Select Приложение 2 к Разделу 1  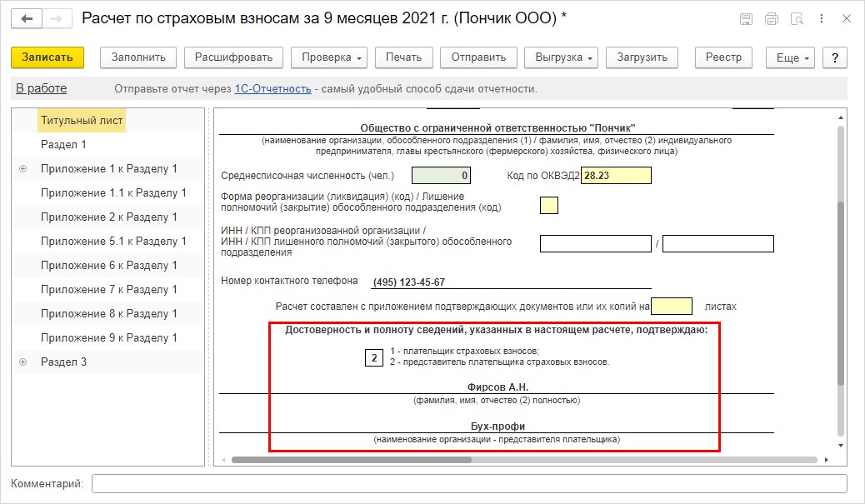tap(108, 217)
